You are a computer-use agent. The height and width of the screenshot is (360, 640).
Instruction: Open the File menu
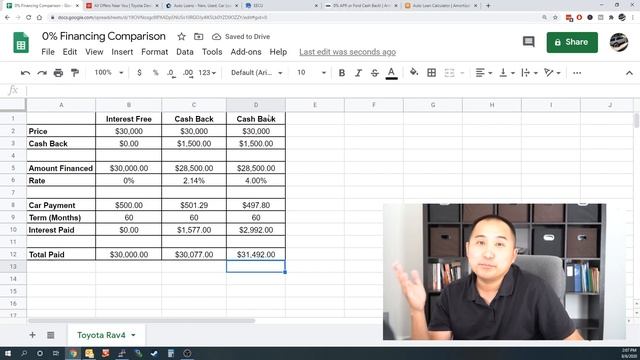(x=48, y=52)
